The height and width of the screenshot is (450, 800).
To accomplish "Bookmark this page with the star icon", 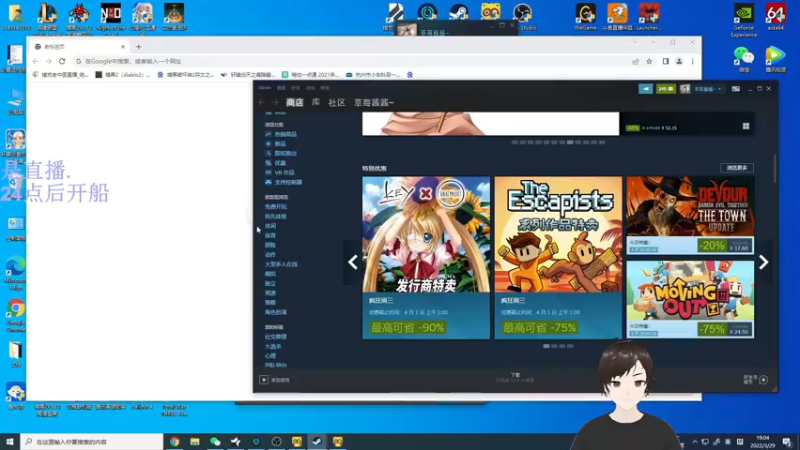I will (649, 61).
